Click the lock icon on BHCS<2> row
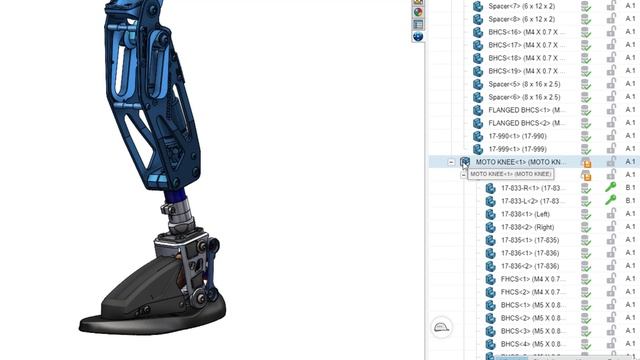The image size is (640, 360). coord(611,317)
